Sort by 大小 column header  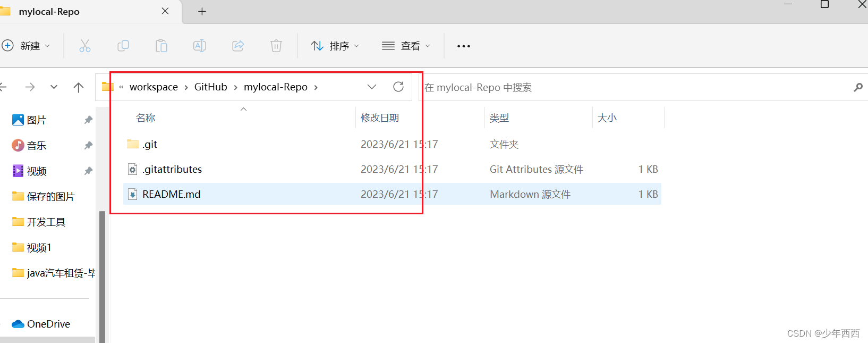pos(607,118)
